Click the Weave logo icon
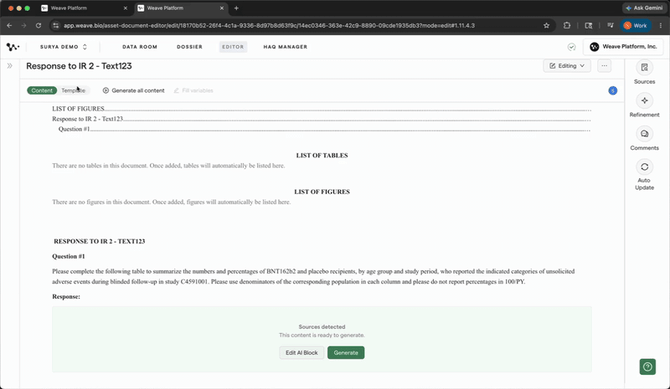Image resolution: width=670 pixels, height=389 pixels. (13, 47)
